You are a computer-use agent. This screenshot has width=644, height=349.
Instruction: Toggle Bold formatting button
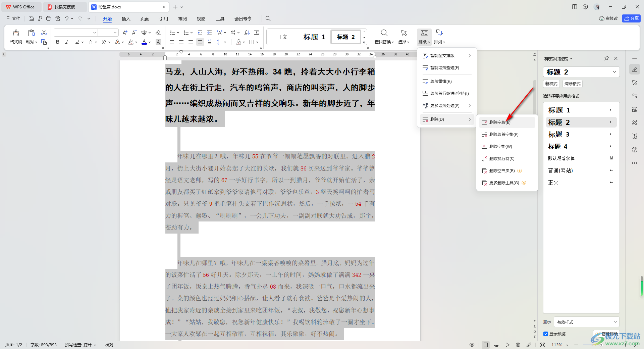[58, 42]
